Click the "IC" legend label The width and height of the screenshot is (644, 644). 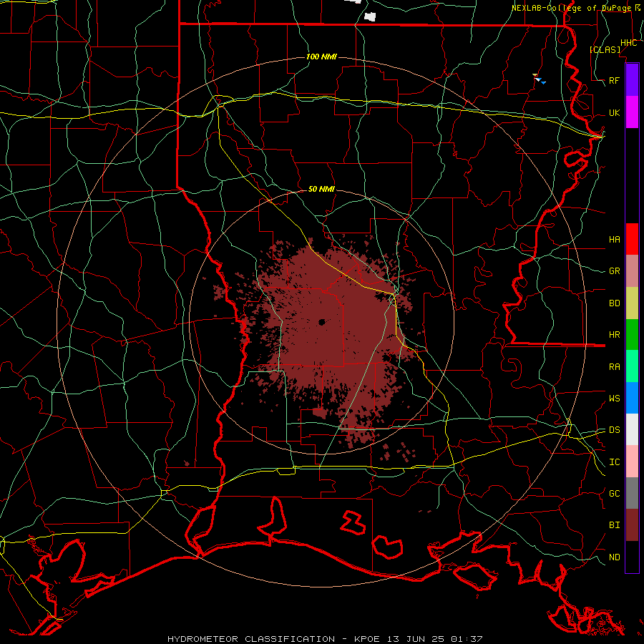click(614, 462)
